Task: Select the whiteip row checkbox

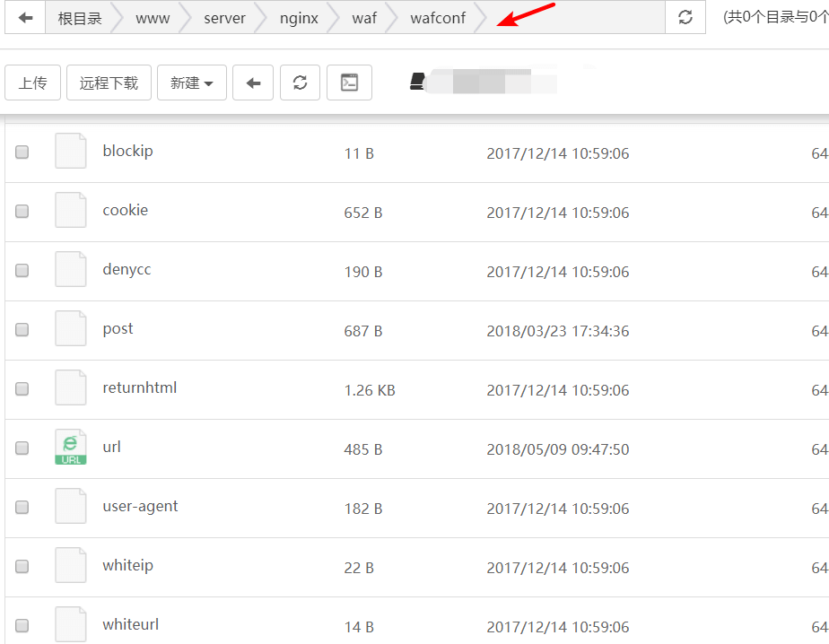Action: pyautogui.click(x=22, y=567)
